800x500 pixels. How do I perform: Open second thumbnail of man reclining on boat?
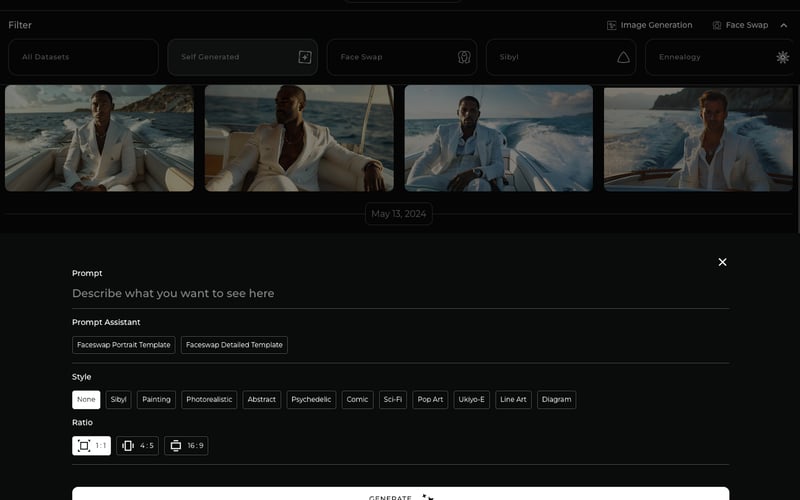tap(299, 138)
